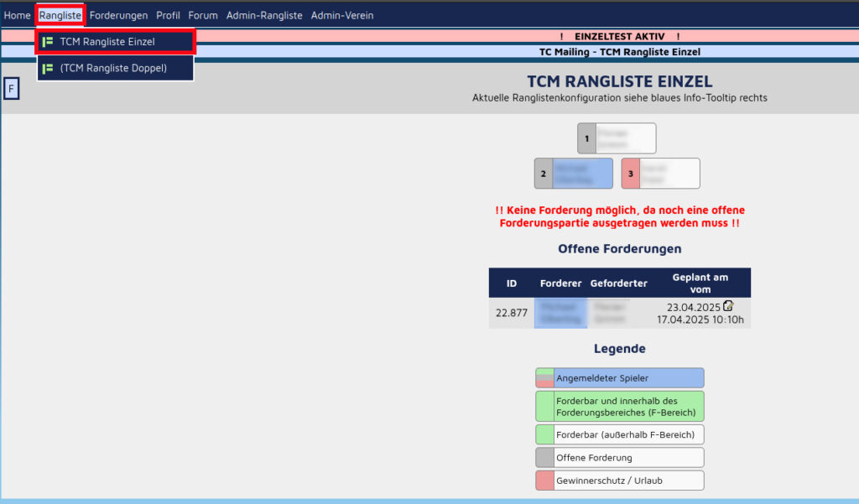Click the rank 1 player card
859x504 pixels.
pos(617,138)
